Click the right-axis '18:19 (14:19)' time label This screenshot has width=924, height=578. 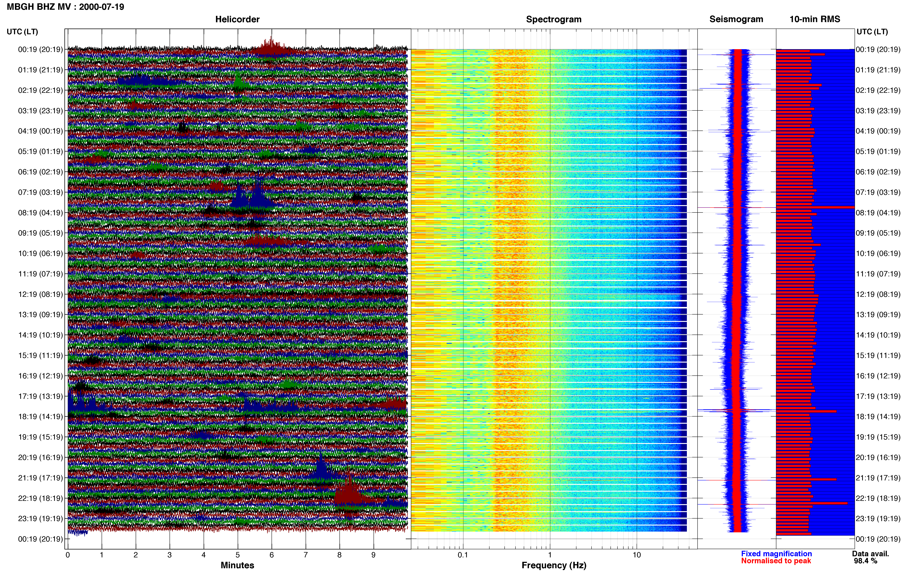[878, 417]
